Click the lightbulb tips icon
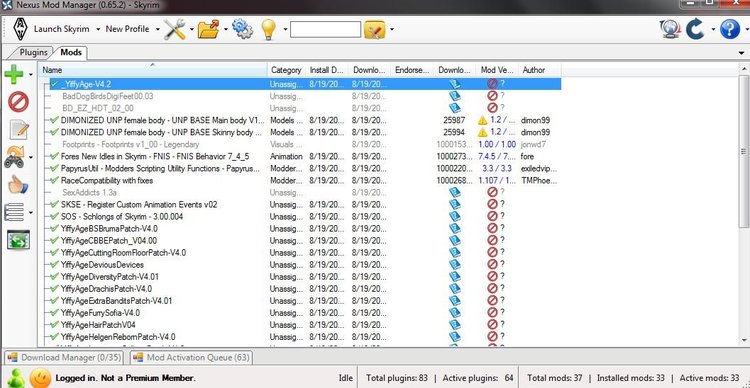 point(269,30)
